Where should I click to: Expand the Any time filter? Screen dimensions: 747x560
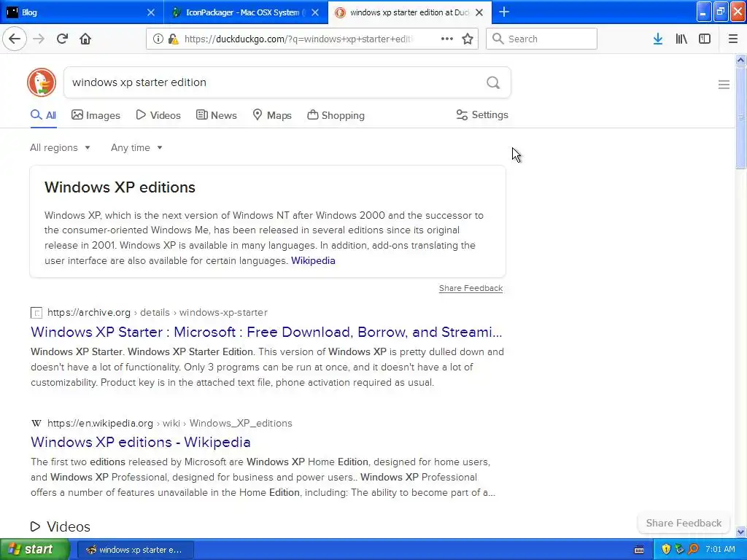(136, 147)
